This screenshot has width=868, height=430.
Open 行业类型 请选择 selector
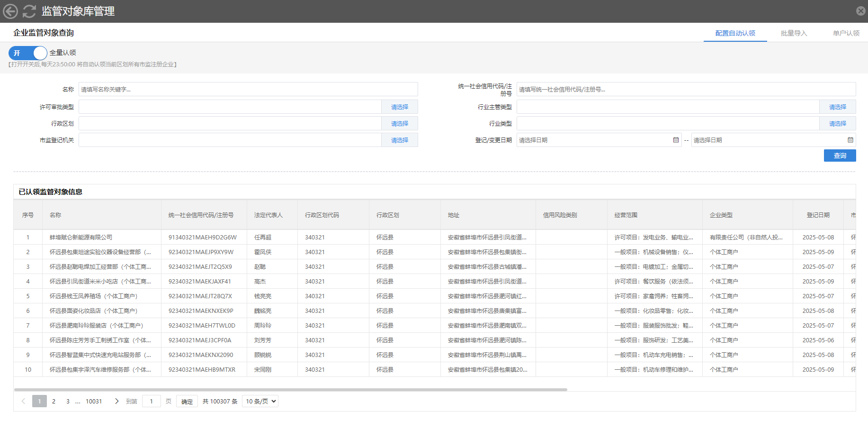(838, 123)
